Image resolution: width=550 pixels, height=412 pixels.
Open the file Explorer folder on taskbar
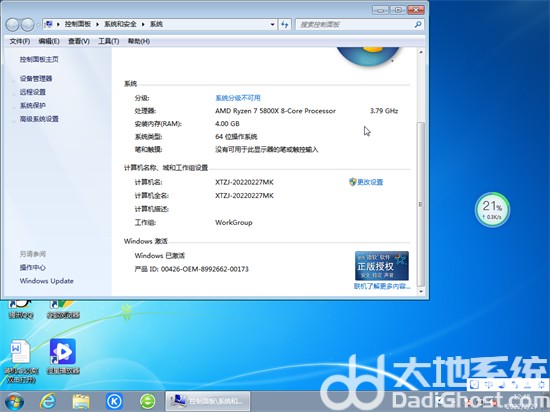click(81, 401)
